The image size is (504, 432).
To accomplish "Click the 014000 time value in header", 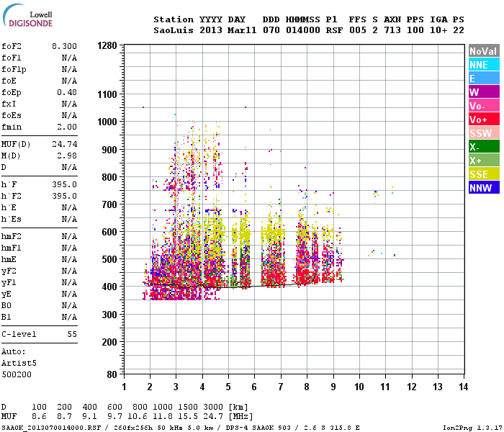I will click(x=303, y=30).
